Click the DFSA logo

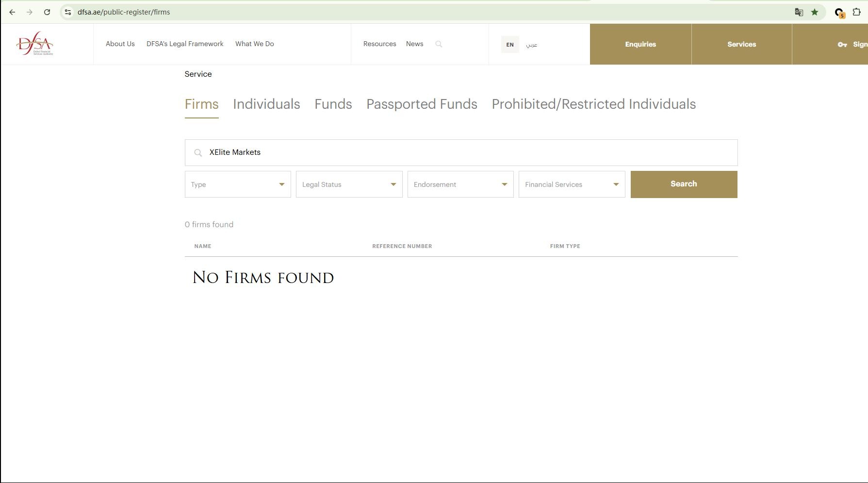(34, 44)
